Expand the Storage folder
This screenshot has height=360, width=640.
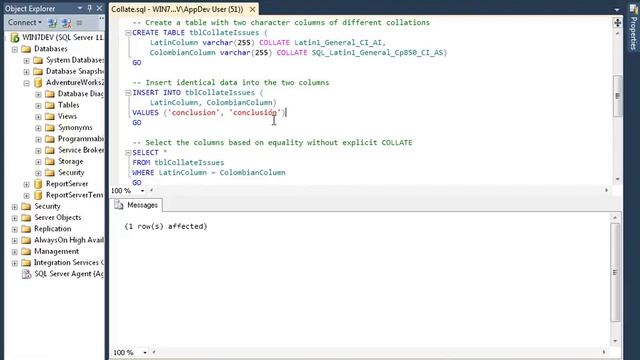38,162
